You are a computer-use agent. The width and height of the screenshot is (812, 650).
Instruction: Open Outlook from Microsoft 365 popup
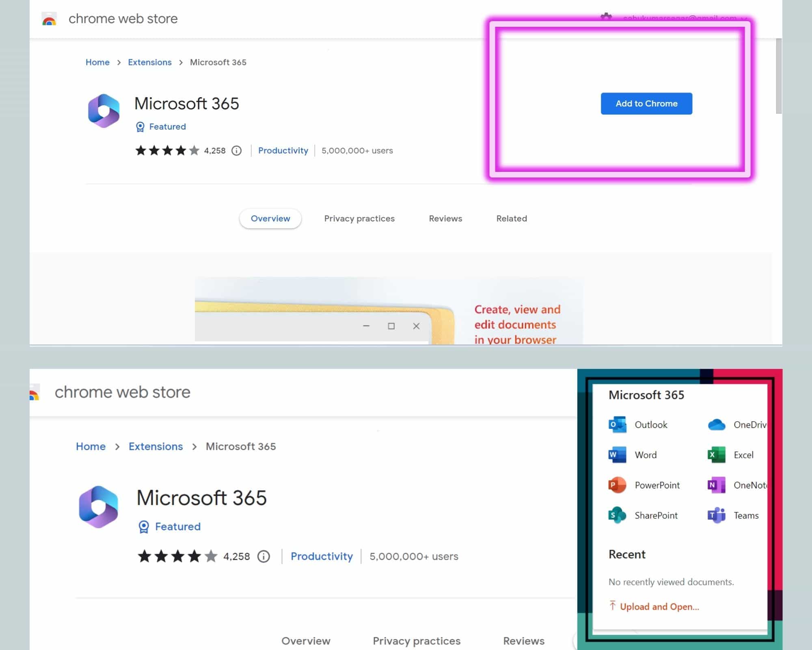tap(638, 425)
